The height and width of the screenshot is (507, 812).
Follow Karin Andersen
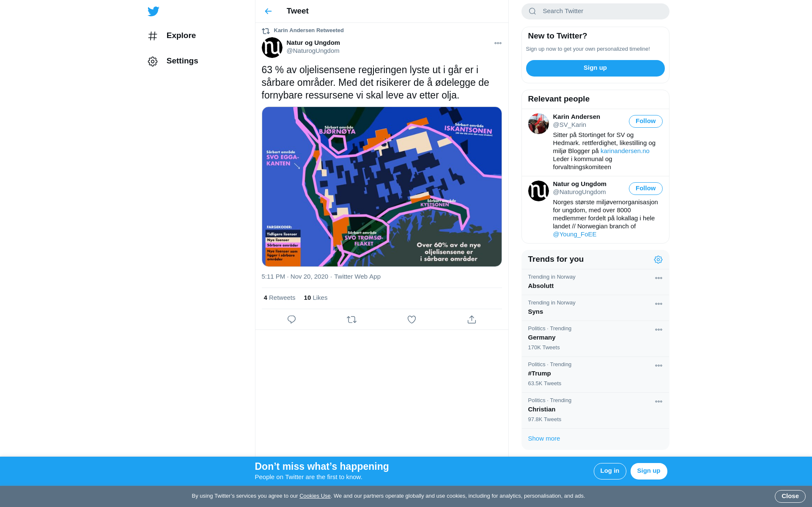coord(645,121)
